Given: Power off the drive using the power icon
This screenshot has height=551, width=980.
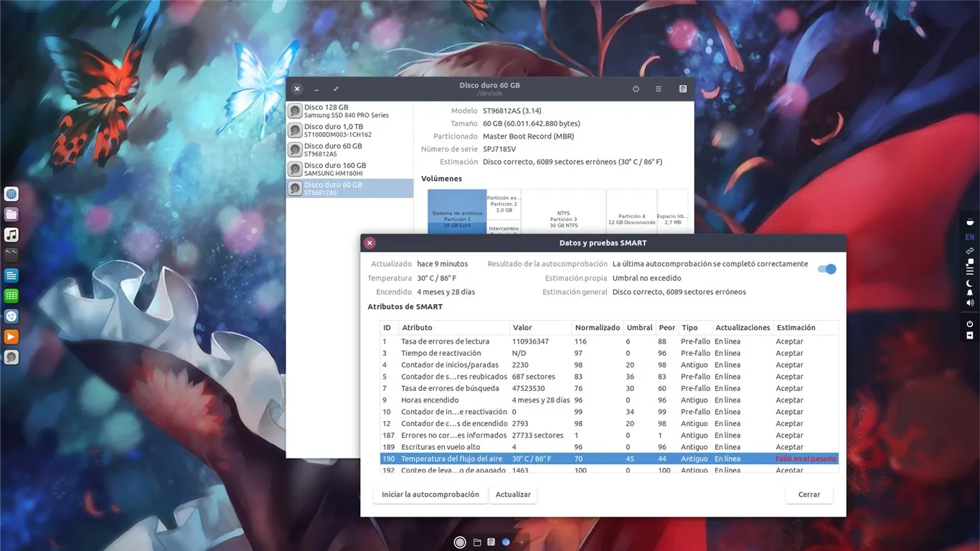Looking at the screenshot, I should pyautogui.click(x=636, y=88).
